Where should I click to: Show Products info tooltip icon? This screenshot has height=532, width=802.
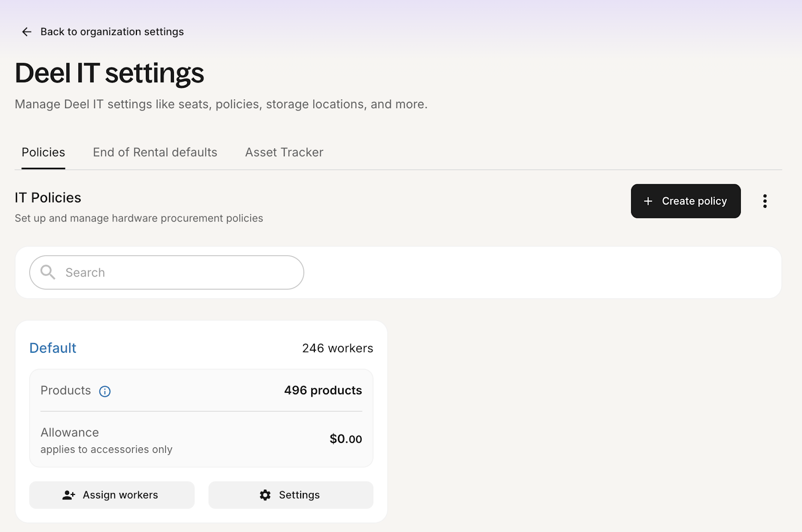coord(105,391)
